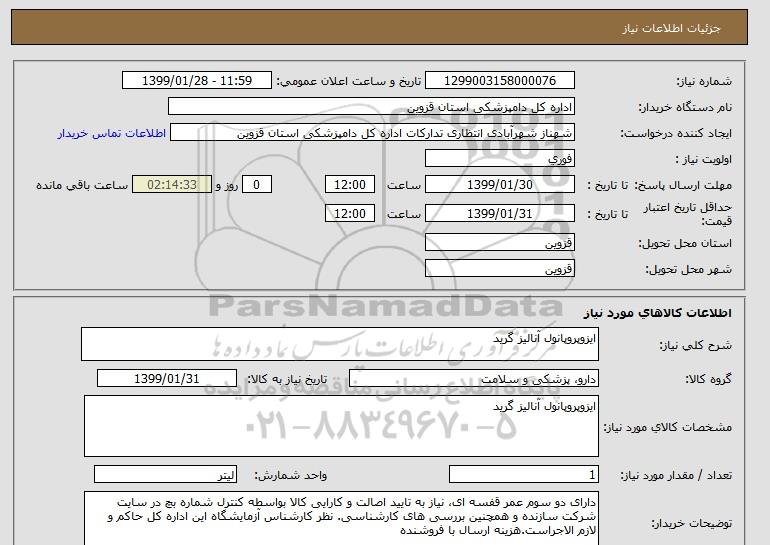
Task: Select the general description field ایزوپروپانول
Action: (340, 345)
